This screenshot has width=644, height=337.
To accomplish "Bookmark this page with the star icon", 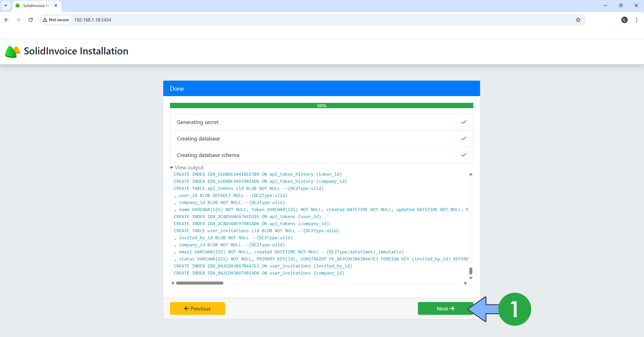I will click(578, 20).
